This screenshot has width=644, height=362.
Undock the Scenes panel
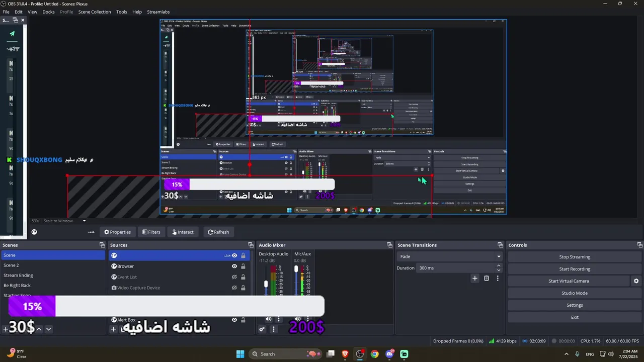coord(102,245)
